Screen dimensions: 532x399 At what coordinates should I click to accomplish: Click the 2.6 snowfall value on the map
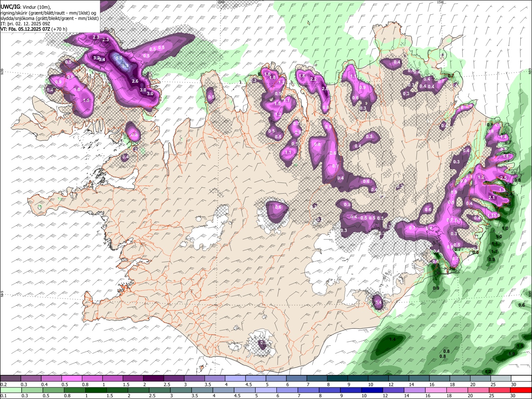135,81
